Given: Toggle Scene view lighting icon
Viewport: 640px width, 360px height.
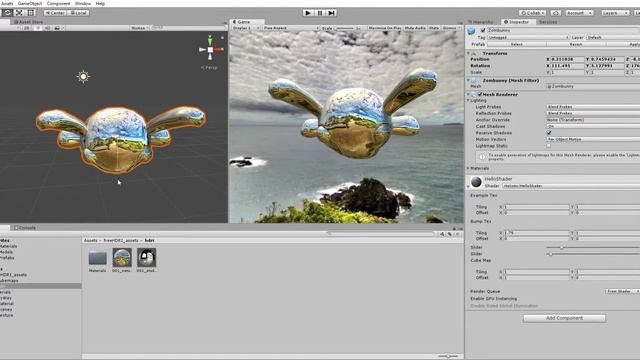Looking at the screenshot, I should [38, 28].
